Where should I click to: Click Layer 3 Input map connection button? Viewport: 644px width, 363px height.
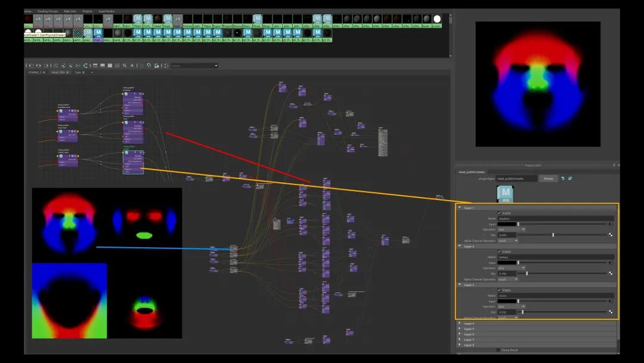611,302
